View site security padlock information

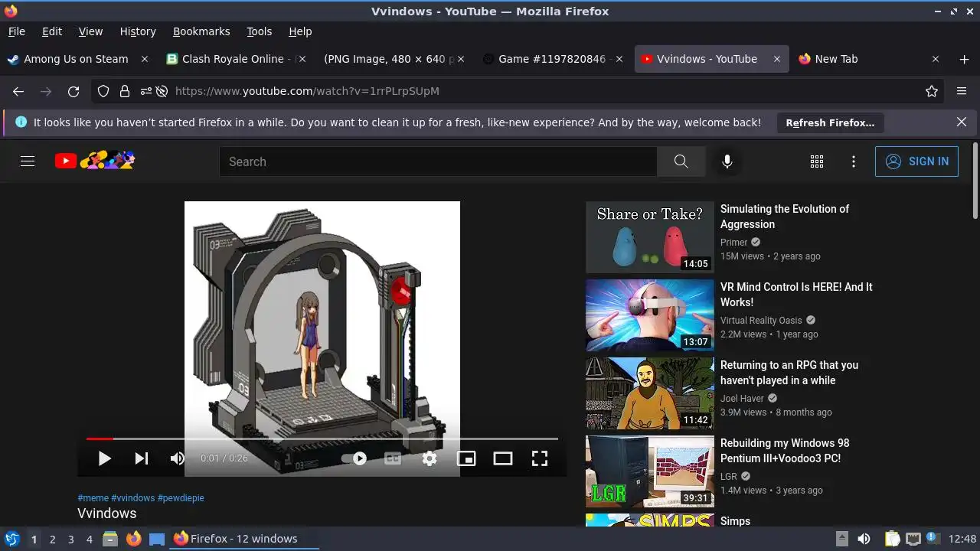pyautogui.click(x=125, y=91)
